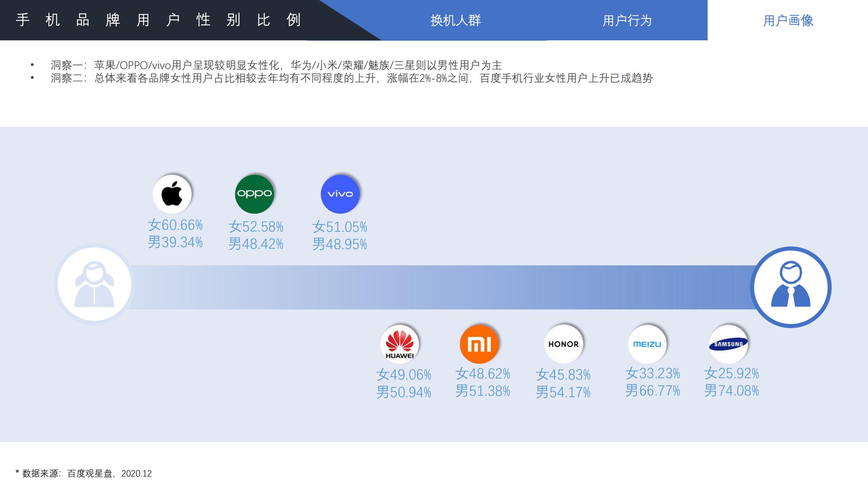The image size is (868, 488).
Task: Select the vivo blue logo icon
Action: (340, 194)
